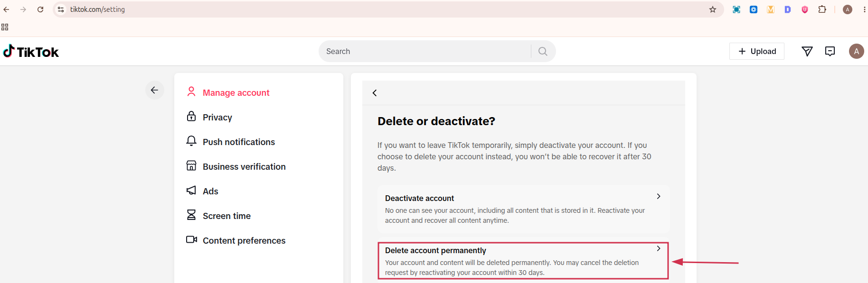Viewport: 868px width, 283px height.
Task: Open the messages paper-plane icon
Action: point(807,51)
